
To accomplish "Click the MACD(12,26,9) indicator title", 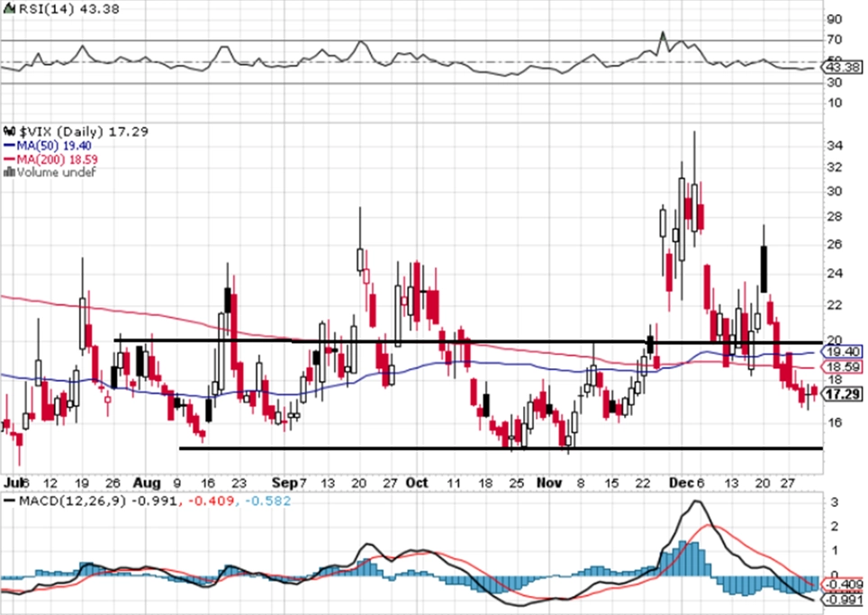I will [73, 501].
